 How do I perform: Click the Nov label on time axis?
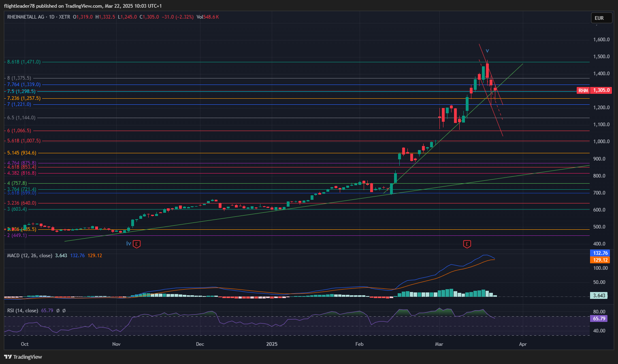[116, 344]
